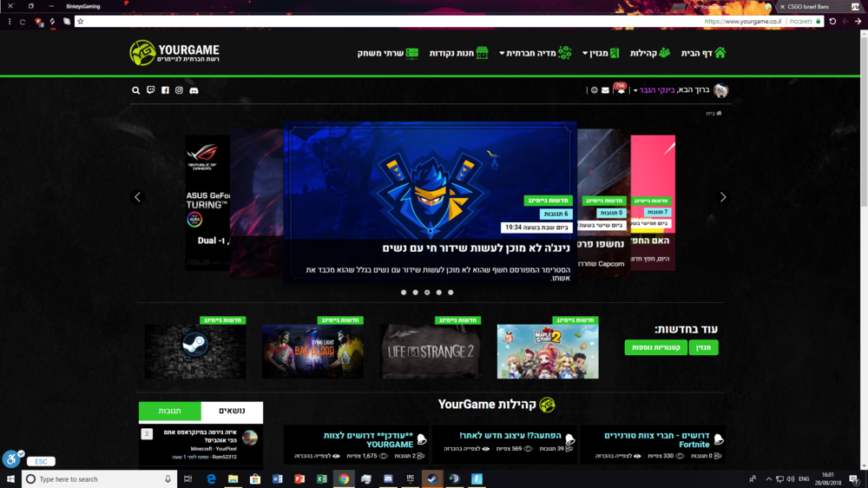Open the user account dropdown arrow

[635, 90]
